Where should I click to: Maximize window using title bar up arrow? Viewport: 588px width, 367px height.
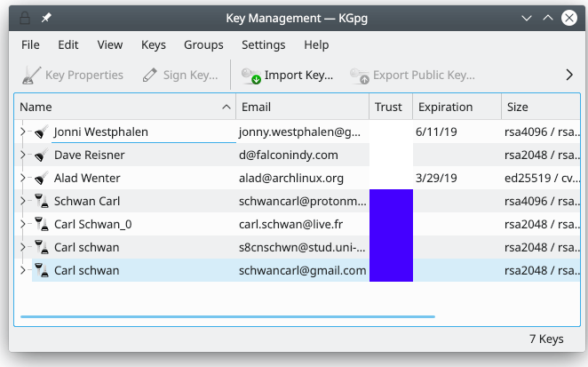point(548,18)
